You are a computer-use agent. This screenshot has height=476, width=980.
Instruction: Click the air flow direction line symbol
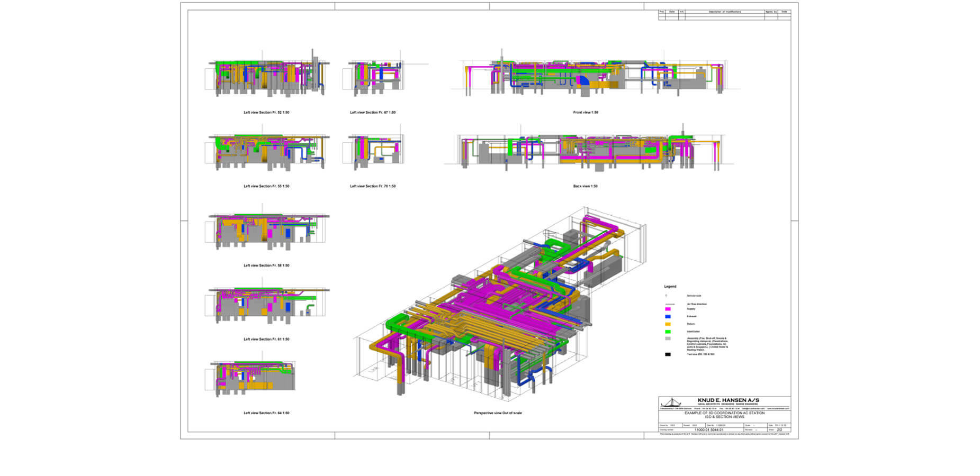(669, 304)
